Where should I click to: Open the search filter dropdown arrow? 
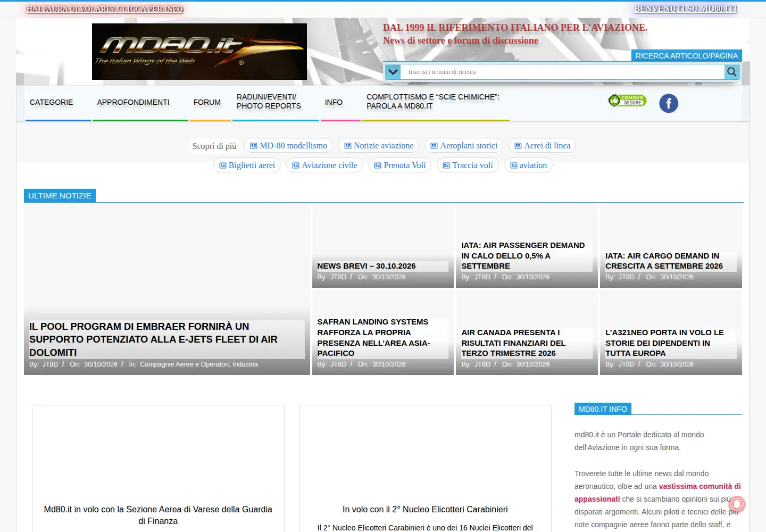pos(393,72)
